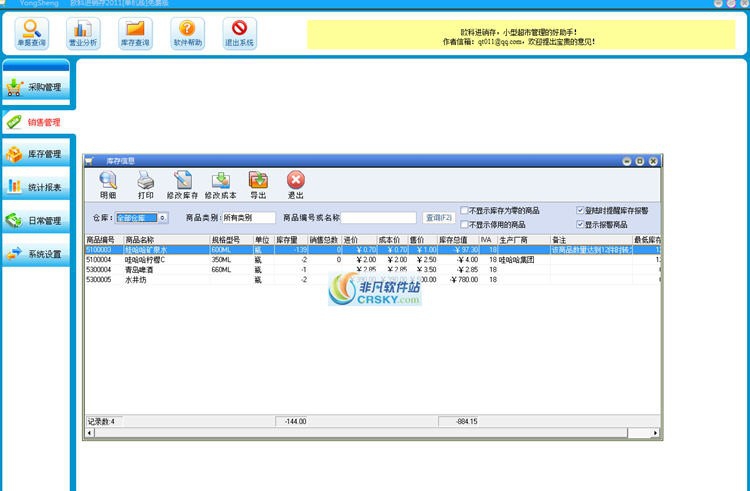The width and height of the screenshot is (750, 491).
Task: Print the inventory list with 打印
Action: [x=146, y=184]
